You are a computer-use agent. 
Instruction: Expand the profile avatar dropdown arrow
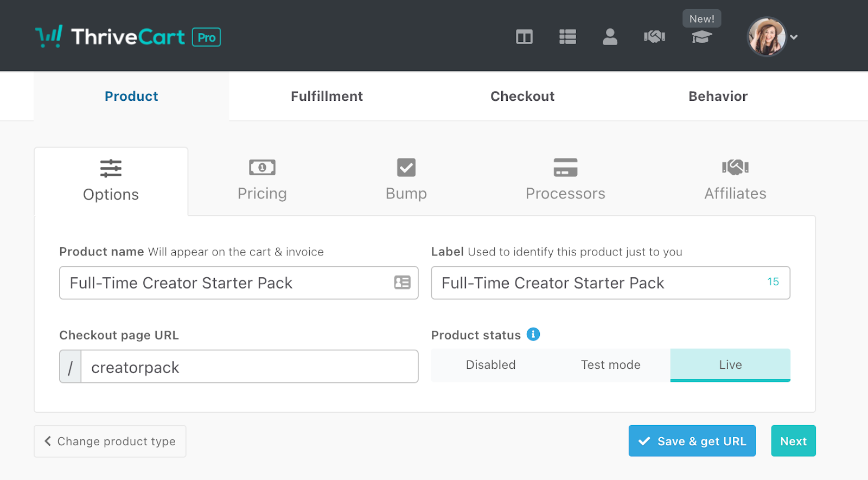click(794, 37)
